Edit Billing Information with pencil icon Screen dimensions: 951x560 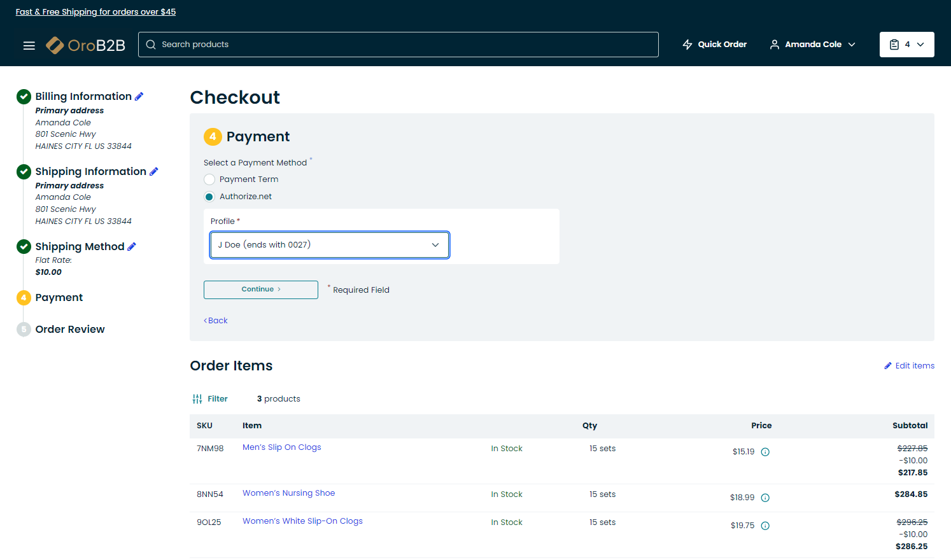[x=139, y=97]
